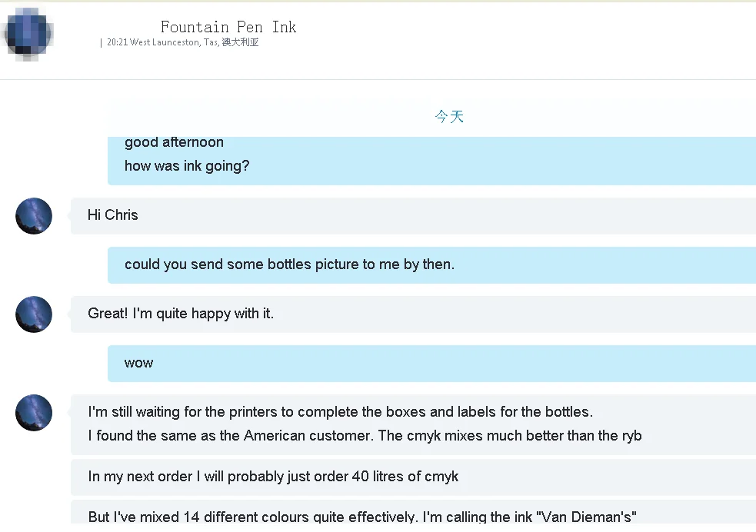Viewport: 756px width, 532px height.
Task: Select the "wow" message bubble
Action: pyautogui.click(x=139, y=363)
